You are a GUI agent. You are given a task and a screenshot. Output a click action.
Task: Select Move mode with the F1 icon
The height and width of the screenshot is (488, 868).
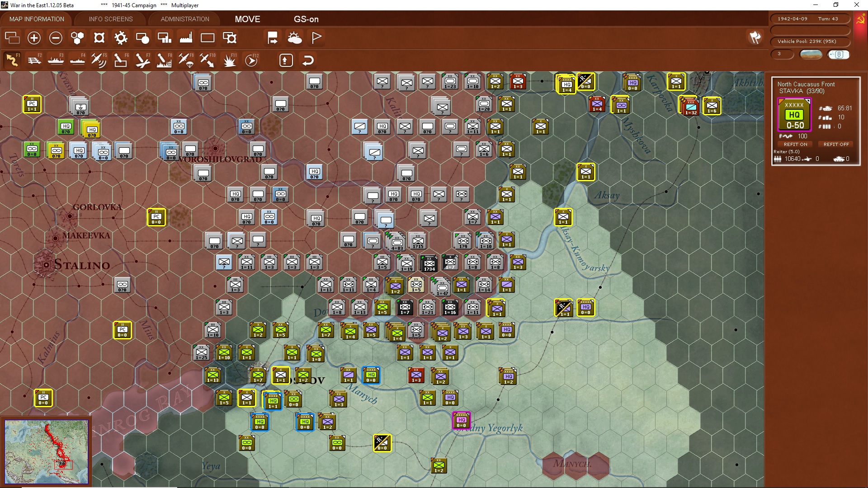pyautogui.click(x=12, y=60)
